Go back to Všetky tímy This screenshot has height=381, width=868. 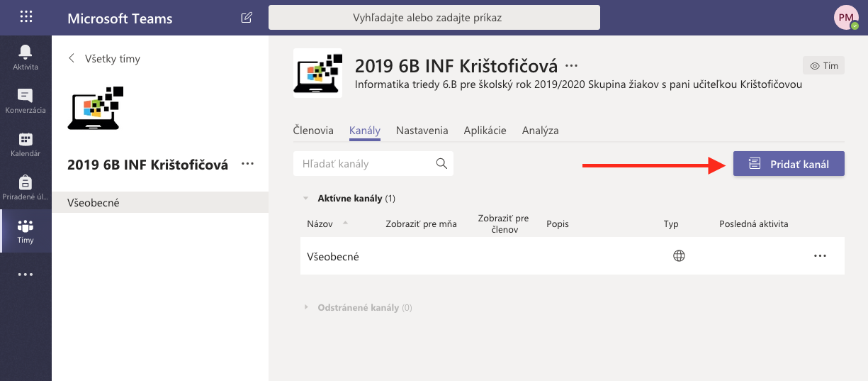click(104, 59)
